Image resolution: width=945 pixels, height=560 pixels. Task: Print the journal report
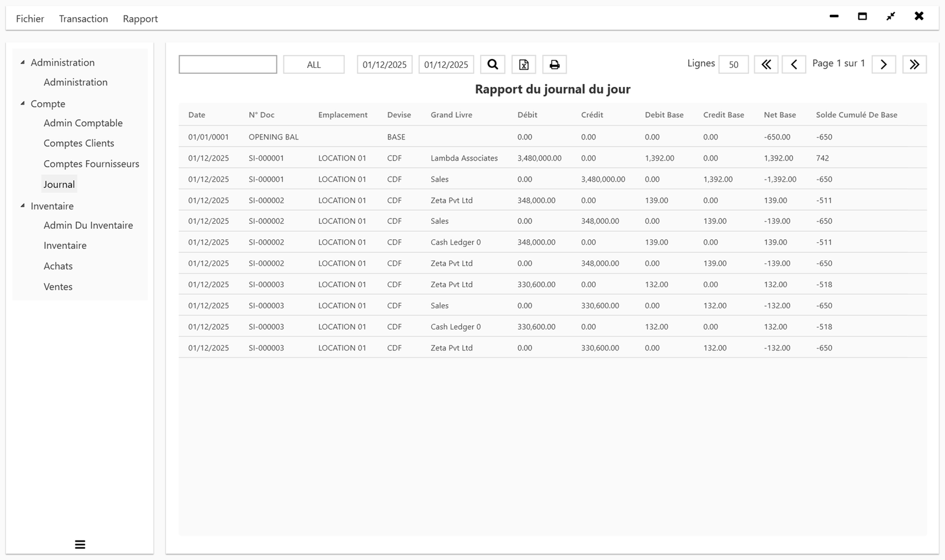554,64
